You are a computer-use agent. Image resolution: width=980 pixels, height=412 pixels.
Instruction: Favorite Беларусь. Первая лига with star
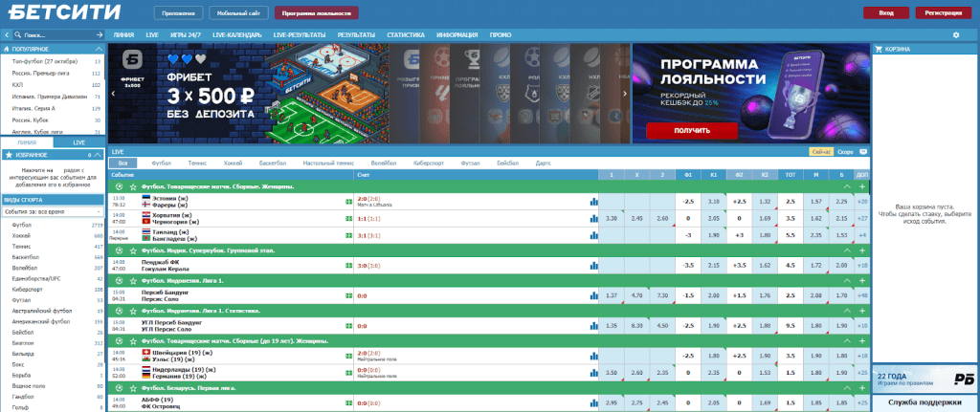pos(132,388)
